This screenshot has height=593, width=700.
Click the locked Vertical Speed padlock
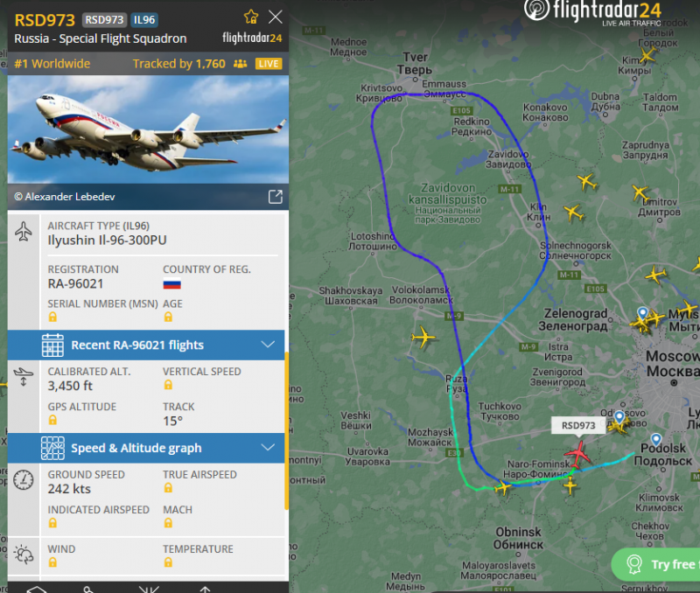tap(168, 385)
